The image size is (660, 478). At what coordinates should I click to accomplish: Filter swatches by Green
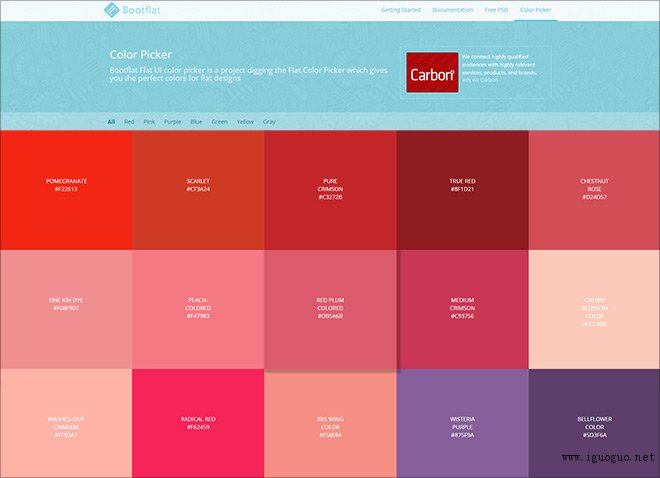click(219, 121)
